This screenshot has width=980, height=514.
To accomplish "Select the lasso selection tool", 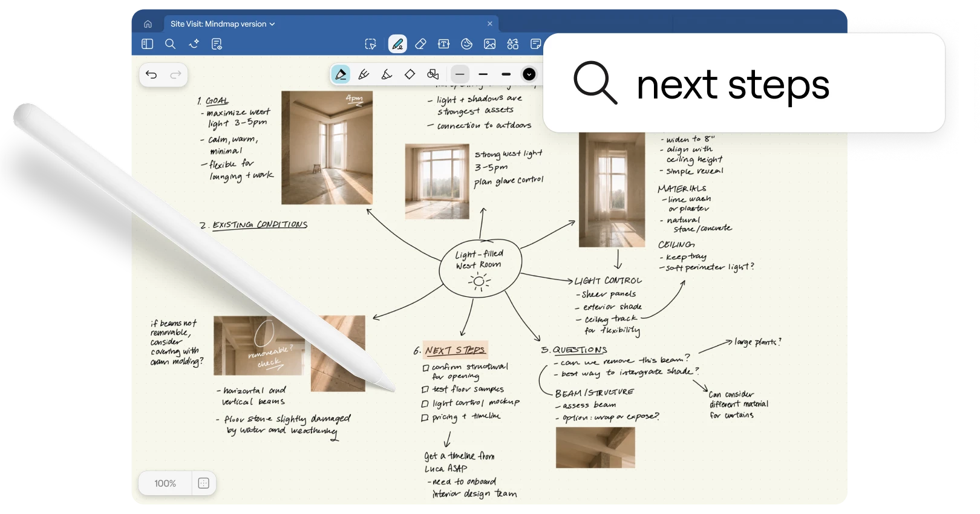I will [371, 44].
